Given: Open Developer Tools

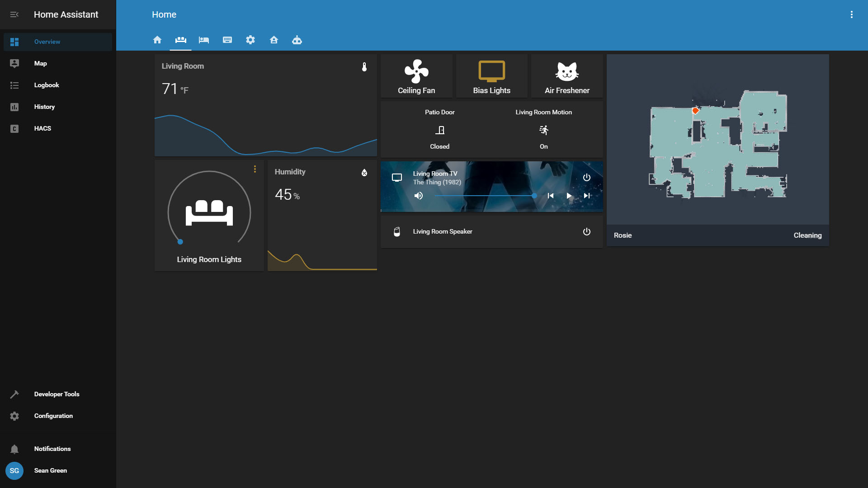Looking at the screenshot, I should [x=58, y=394].
